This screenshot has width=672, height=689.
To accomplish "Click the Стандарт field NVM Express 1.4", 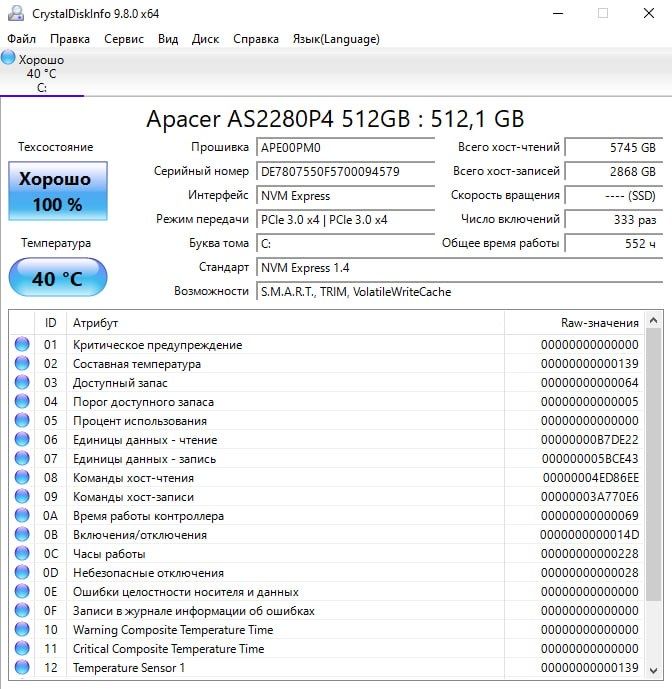I will coord(459,268).
